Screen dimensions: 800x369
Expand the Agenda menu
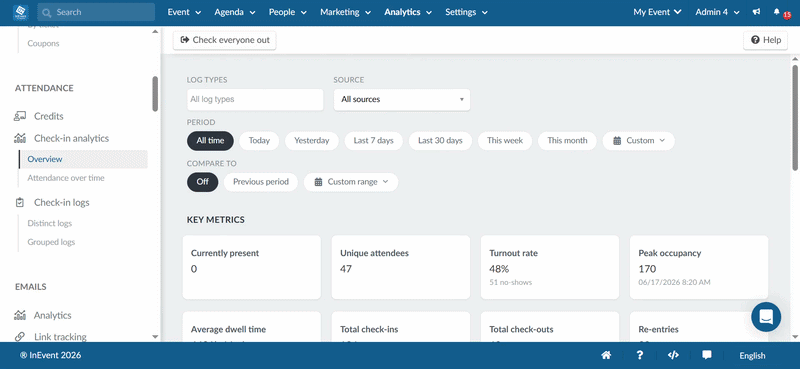tap(235, 12)
